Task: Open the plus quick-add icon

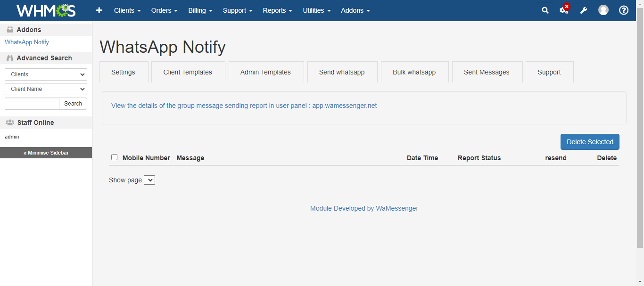Action: (99, 10)
